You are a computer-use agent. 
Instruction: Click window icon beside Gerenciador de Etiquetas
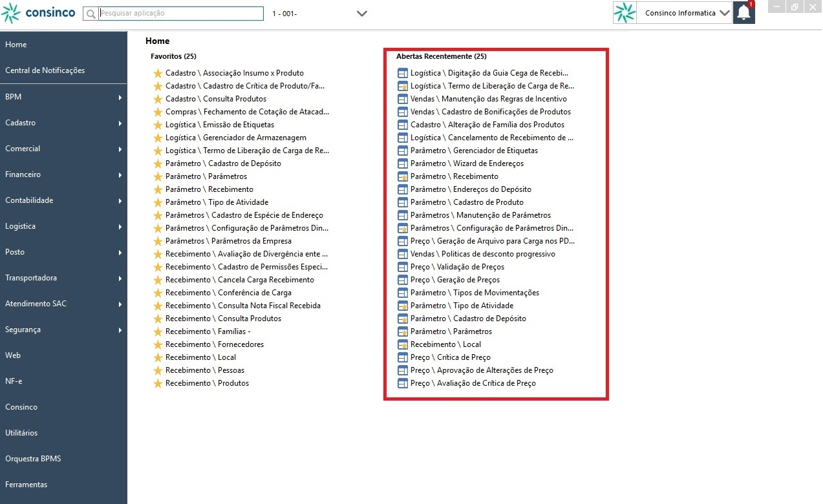(403, 151)
